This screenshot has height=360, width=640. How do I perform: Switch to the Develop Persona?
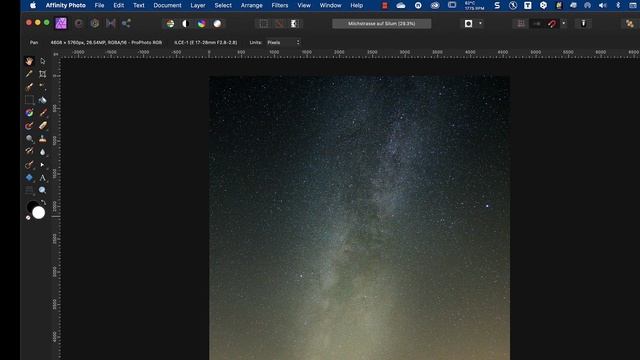pyautogui.click(x=95, y=24)
